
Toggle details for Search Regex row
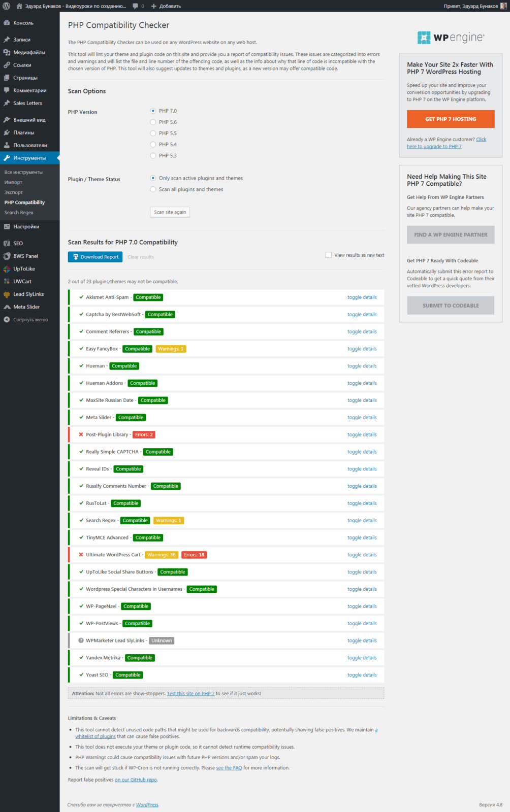(x=362, y=520)
